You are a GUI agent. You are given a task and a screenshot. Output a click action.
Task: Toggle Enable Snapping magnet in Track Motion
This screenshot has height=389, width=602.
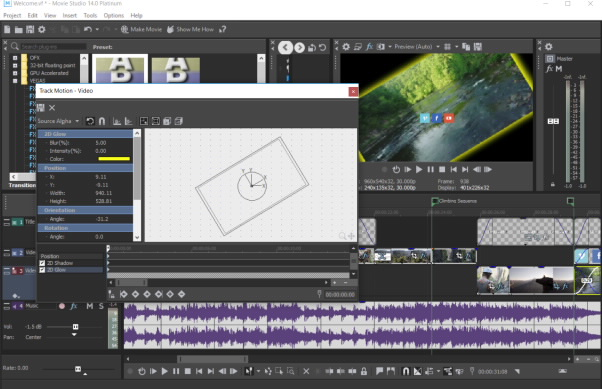(x=102, y=121)
